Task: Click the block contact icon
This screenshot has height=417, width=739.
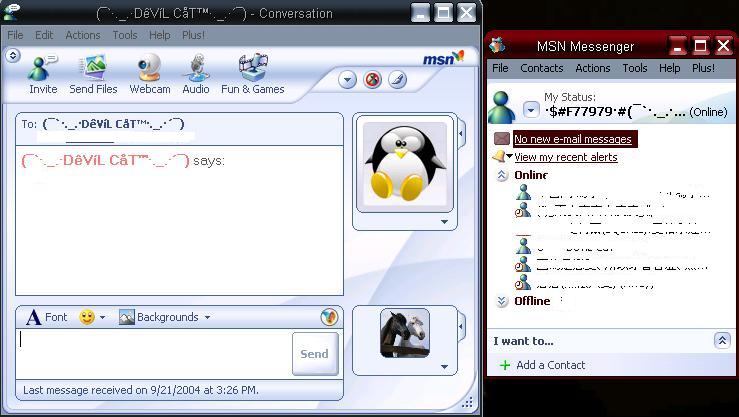Action: [372, 80]
